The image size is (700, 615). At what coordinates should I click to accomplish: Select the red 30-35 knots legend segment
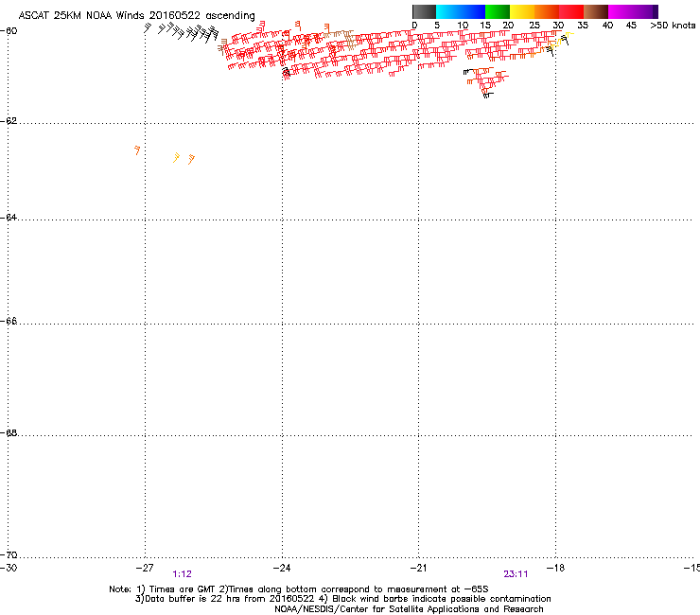point(571,11)
